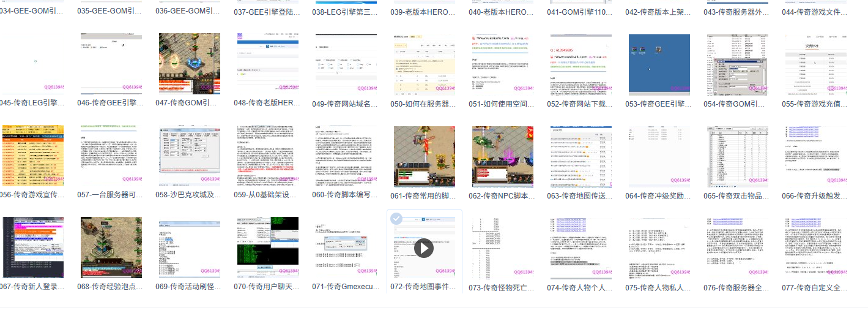Click the file name 061-传奇常用的脚...
This screenshot has width=868, height=310.
[423, 195]
